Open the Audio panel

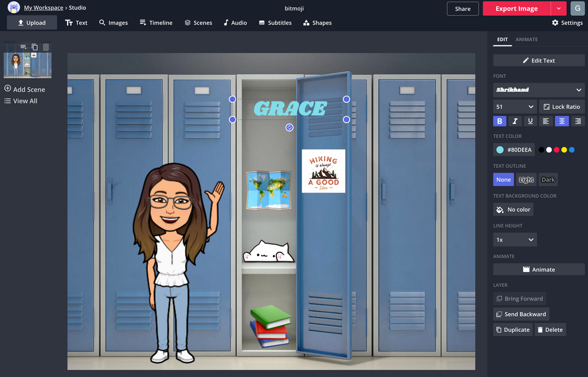pos(235,22)
